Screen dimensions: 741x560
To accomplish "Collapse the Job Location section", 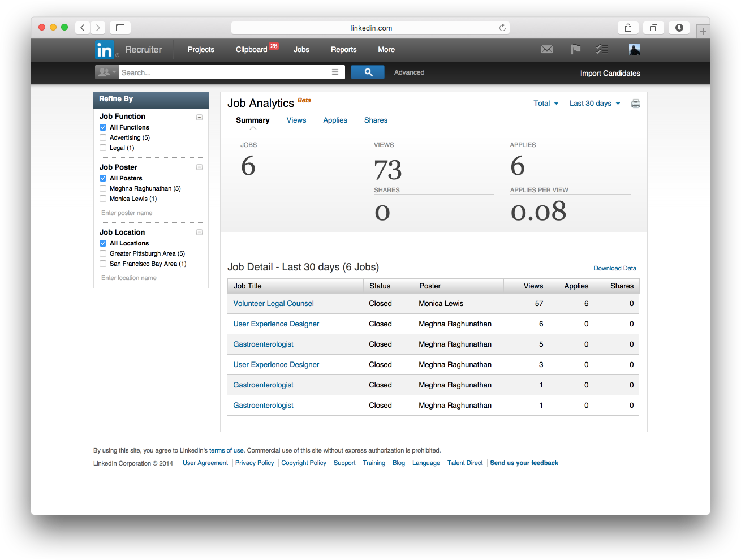I will [199, 232].
